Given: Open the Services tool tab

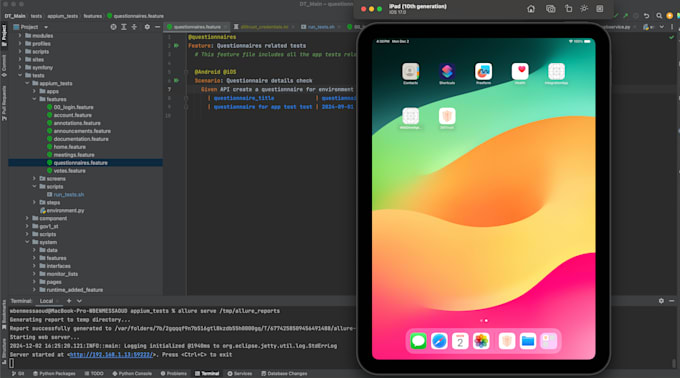Looking at the screenshot, I should pyautogui.click(x=240, y=373).
